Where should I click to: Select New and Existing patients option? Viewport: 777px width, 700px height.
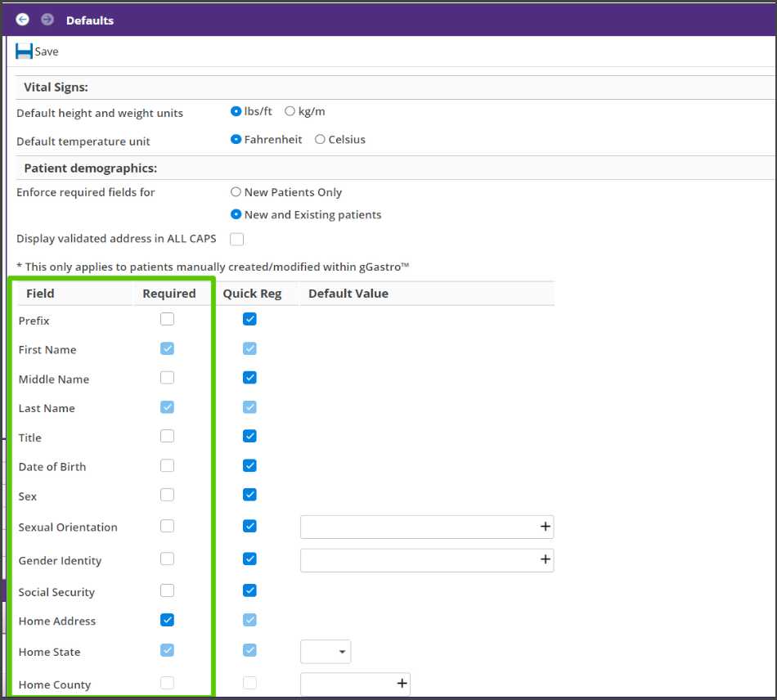coord(236,214)
